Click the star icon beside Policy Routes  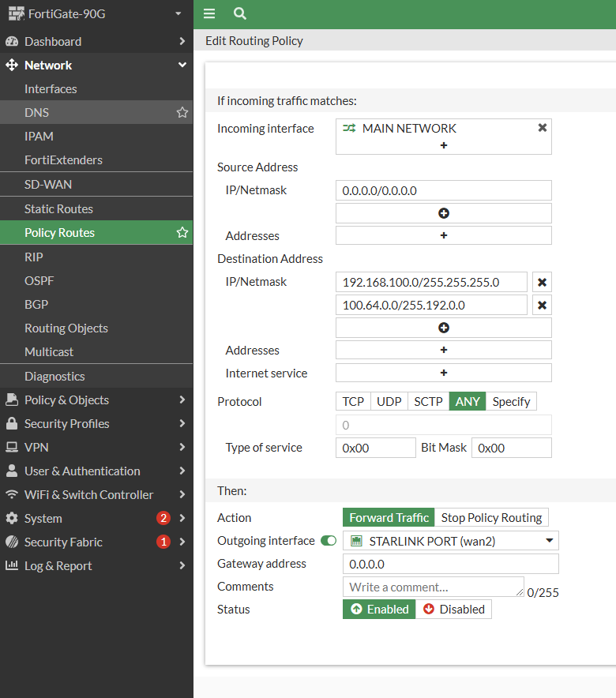coord(182,232)
